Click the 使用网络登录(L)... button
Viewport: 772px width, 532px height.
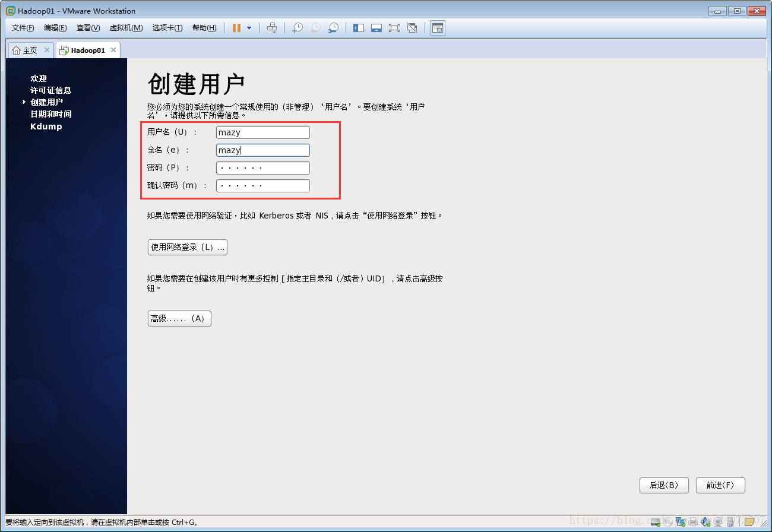[188, 247]
